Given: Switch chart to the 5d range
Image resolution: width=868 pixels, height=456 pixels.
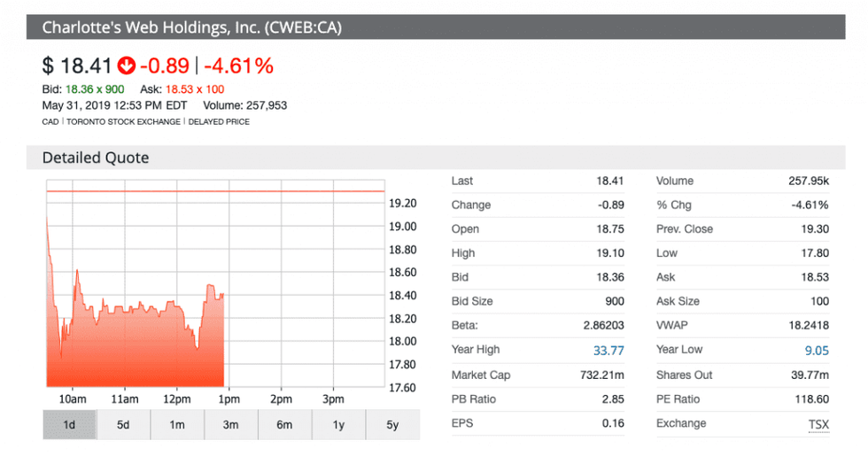Looking at the screenshot, I should pyautogui.click(x=123, y=425).
